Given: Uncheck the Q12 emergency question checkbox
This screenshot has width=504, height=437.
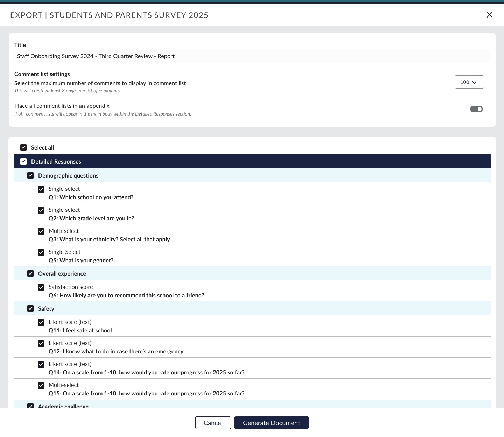Looking at the screenshot, I should tap(41, 344).
